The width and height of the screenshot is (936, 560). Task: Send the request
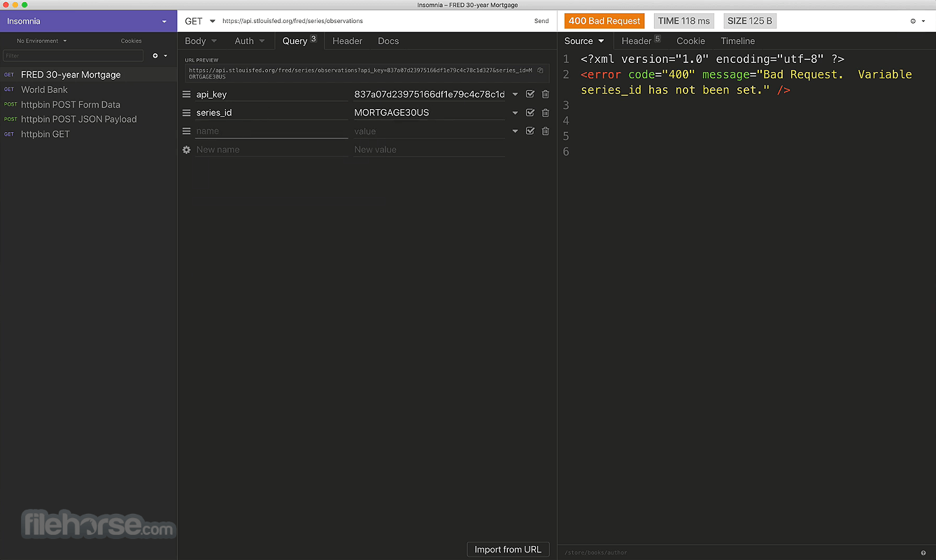(541, 21)
